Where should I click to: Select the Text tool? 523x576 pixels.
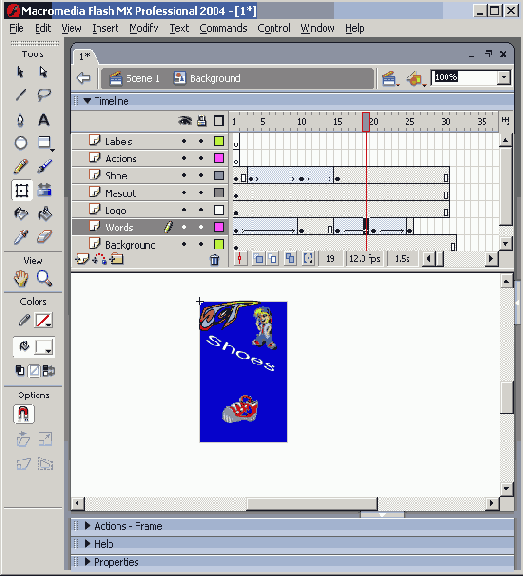coord(44,120)
